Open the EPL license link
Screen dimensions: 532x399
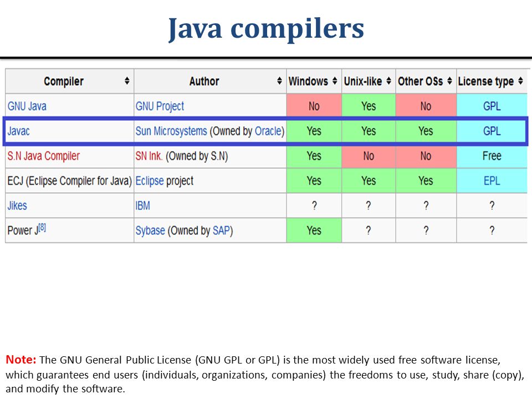492,181
